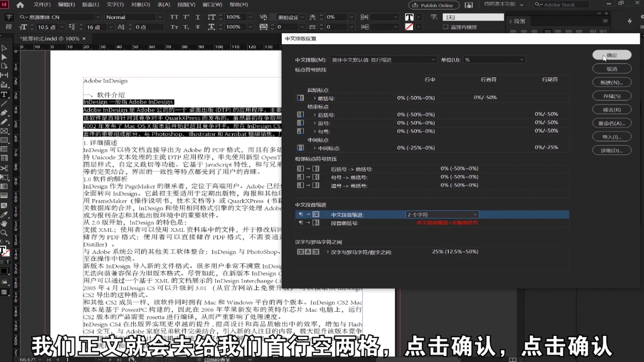Select the Zoom magnifier tool
644x362 pixels.
coord(4,233)
